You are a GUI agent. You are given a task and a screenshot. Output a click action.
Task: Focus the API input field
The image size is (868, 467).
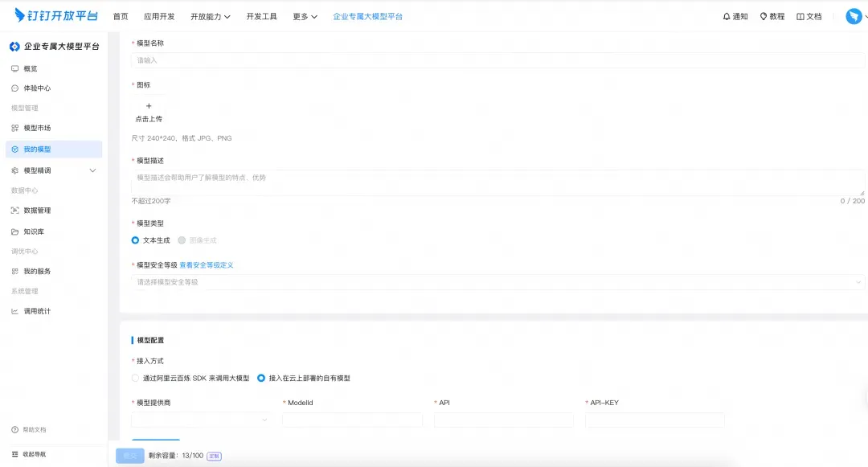pos(504,420)
